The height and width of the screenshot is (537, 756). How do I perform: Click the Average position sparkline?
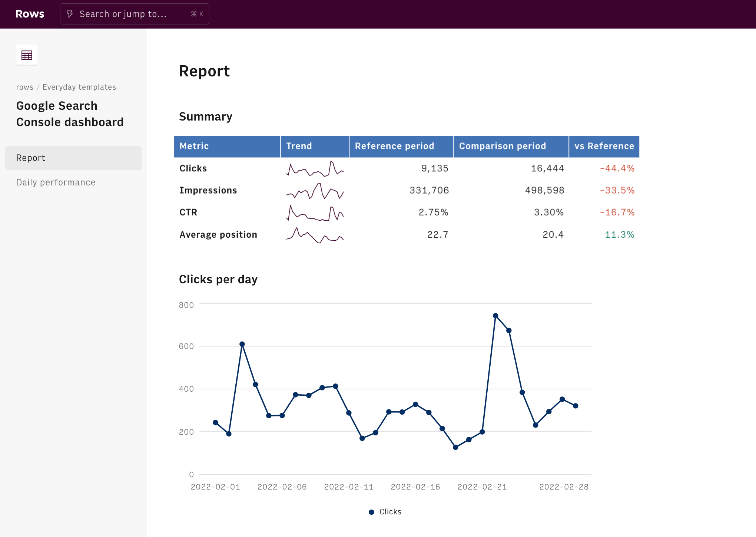click(315, 235)
